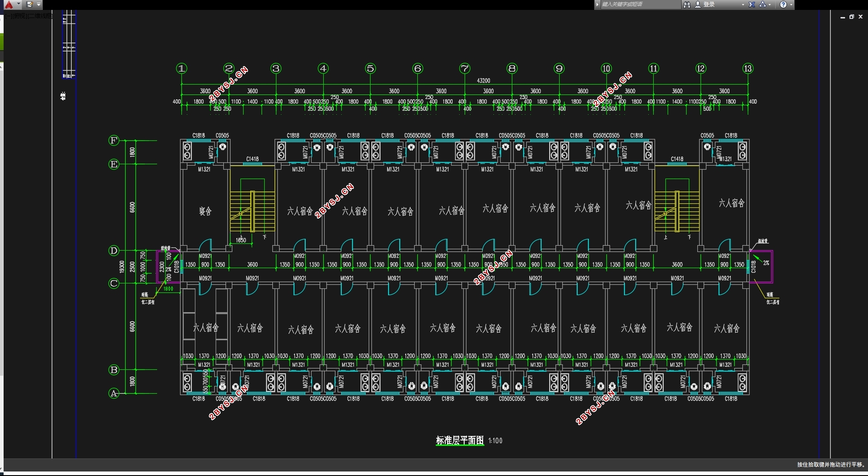Focus the keyword search input field
Viewport: 868px width, 476px height.
641,4
